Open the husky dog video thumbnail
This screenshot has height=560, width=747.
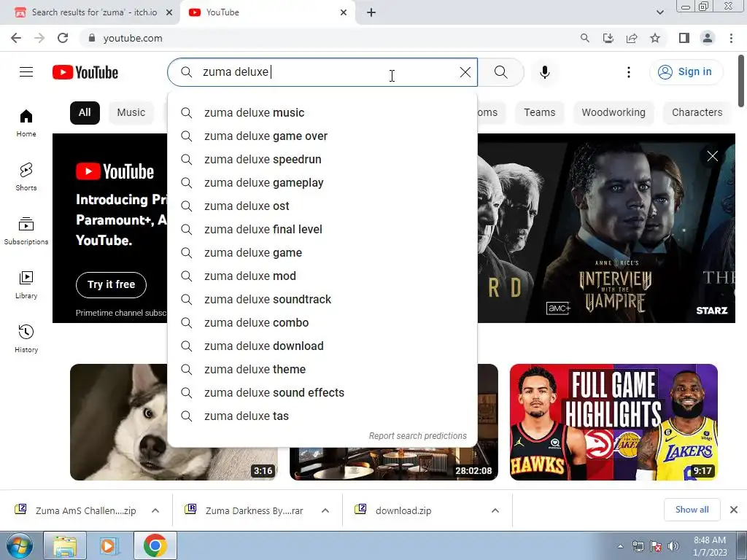(x=119, y=422)
